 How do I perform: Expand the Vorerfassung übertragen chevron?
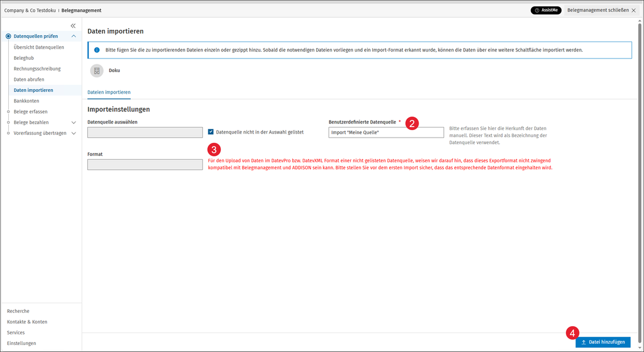(x=74, y=133)
